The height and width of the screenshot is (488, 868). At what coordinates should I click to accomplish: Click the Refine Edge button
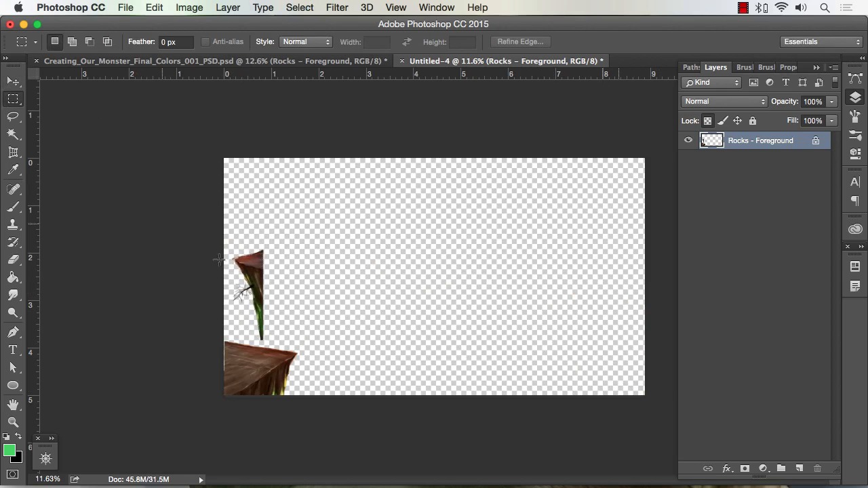click(520, 42)
